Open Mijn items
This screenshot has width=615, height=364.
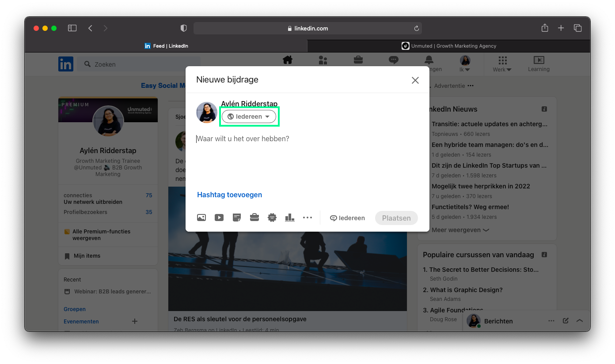tap(82, 256)
